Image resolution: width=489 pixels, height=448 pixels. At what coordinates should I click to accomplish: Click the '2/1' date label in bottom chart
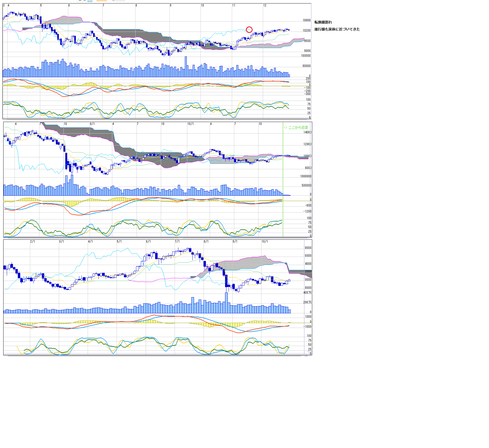[33, 242]
